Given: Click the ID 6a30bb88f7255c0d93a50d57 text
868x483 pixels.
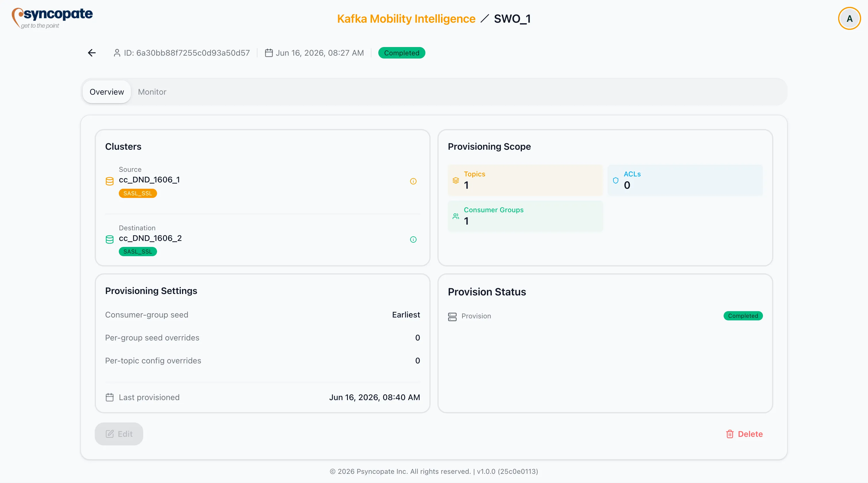Looking at the screenshot, I should pyautogui.click(x=187, y=53).
